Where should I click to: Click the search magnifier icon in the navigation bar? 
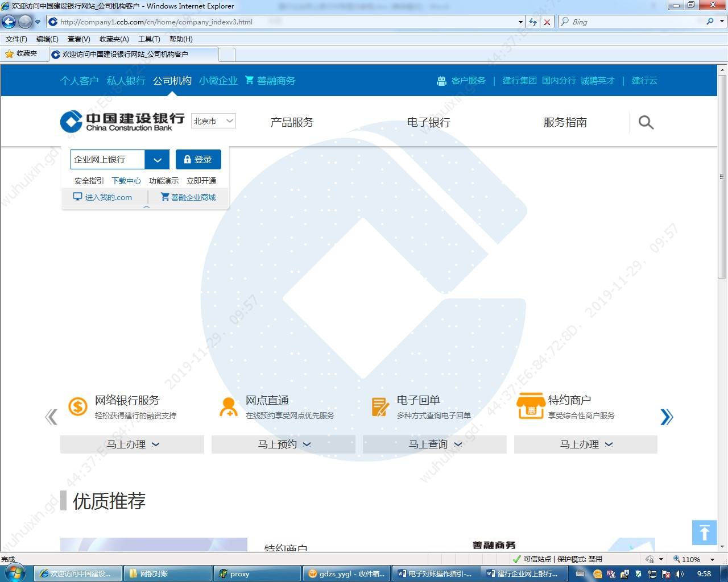pos(646,122)
